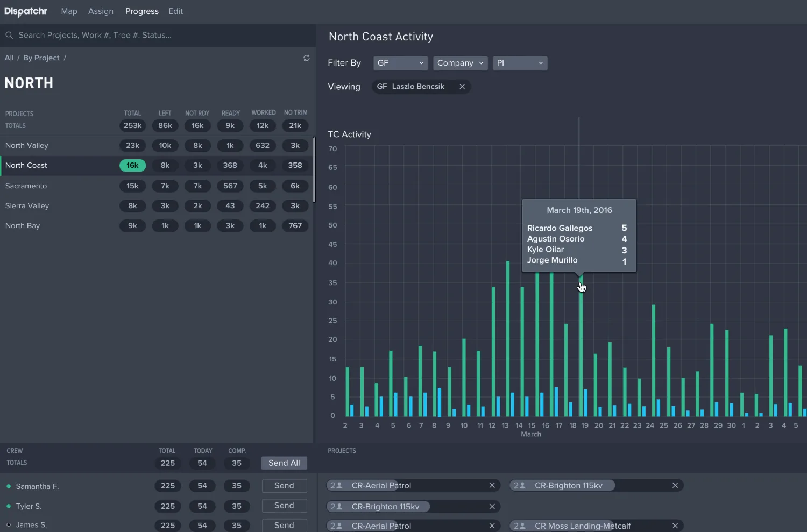Click North Coast green 16k total badge
Viewport: 807px width, 532px height.
coord(132,166)
